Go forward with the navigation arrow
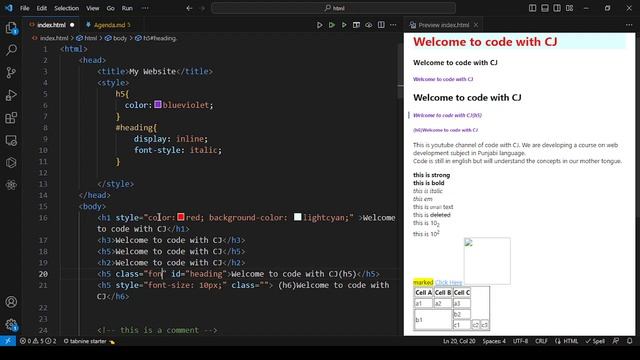This screenshot has height=360, width=640. [x=202, y=8]
